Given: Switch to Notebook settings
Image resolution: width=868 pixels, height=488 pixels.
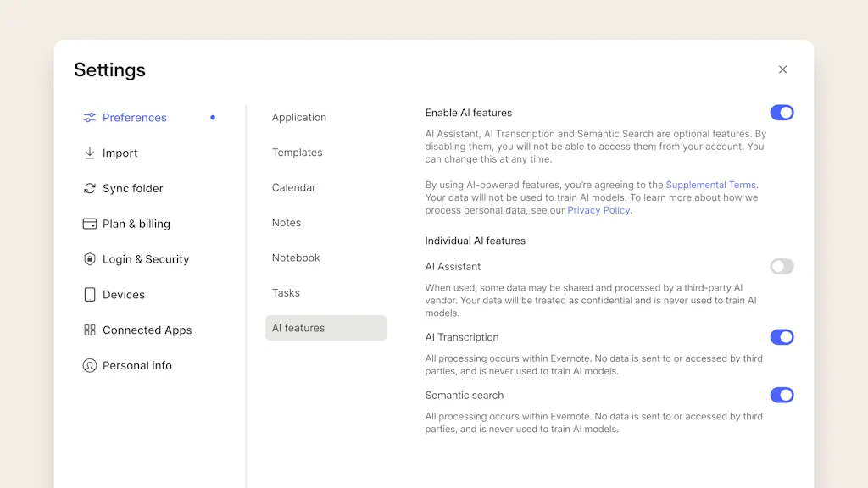Looking at the screenshot, I should (295, 258).
